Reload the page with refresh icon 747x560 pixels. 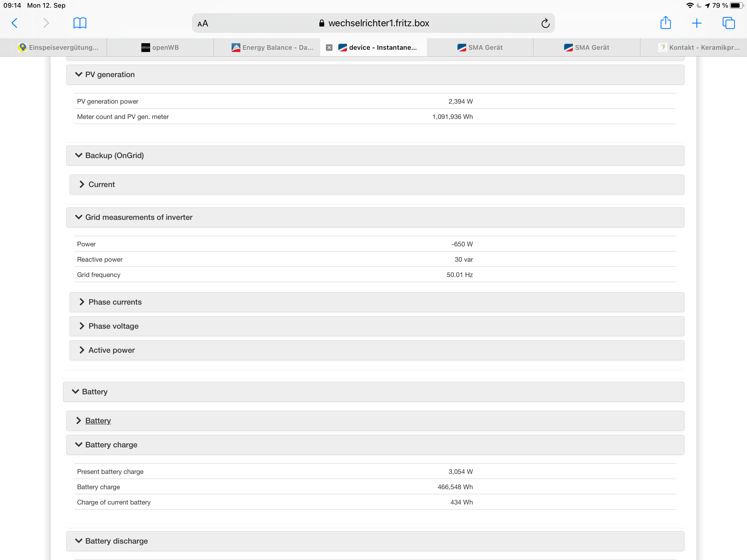point(545,23)
